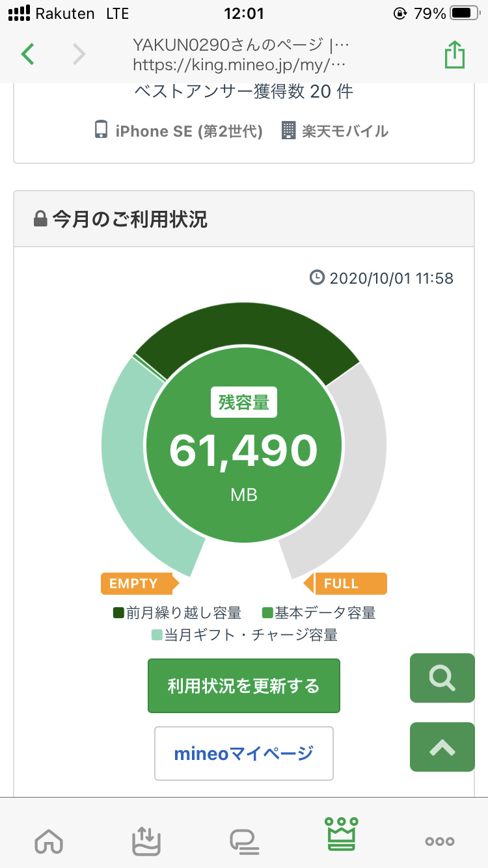The image size is (488, 868).
Task: Open the chat bubble tab icon
Action: [244, 841]
